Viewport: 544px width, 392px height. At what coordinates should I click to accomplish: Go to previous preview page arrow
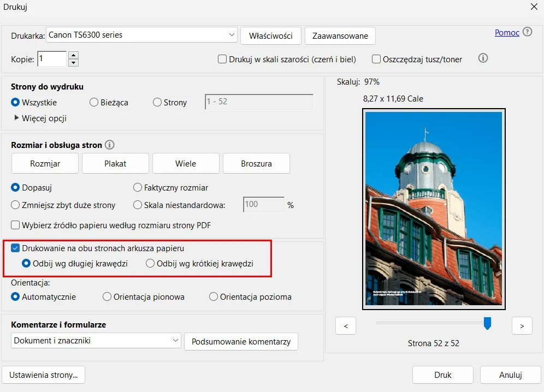[x=346, y=326]
